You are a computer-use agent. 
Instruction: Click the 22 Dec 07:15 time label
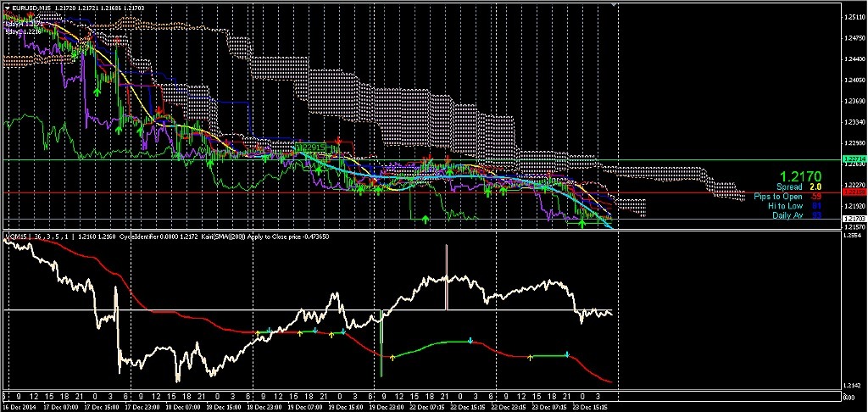pyautogui.click(x=426, y=407)
